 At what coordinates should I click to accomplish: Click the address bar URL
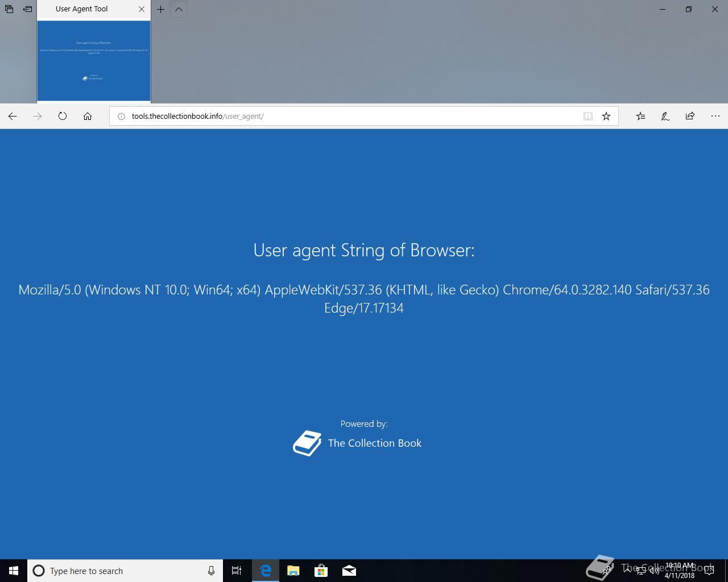(198, 116)
